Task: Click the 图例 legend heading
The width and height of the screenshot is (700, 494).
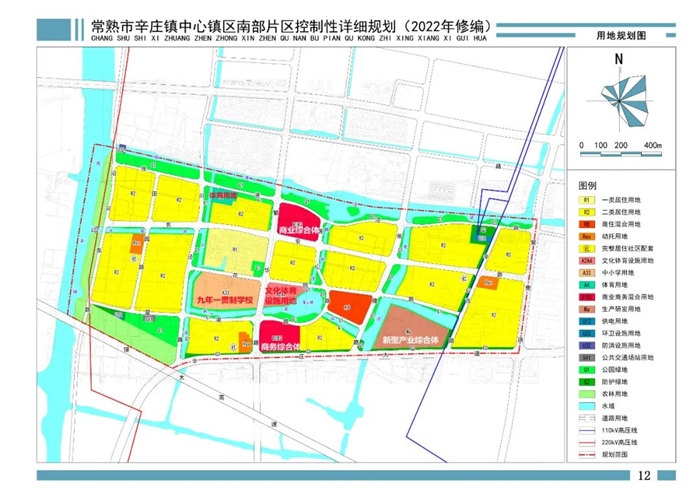Action: 587,186
